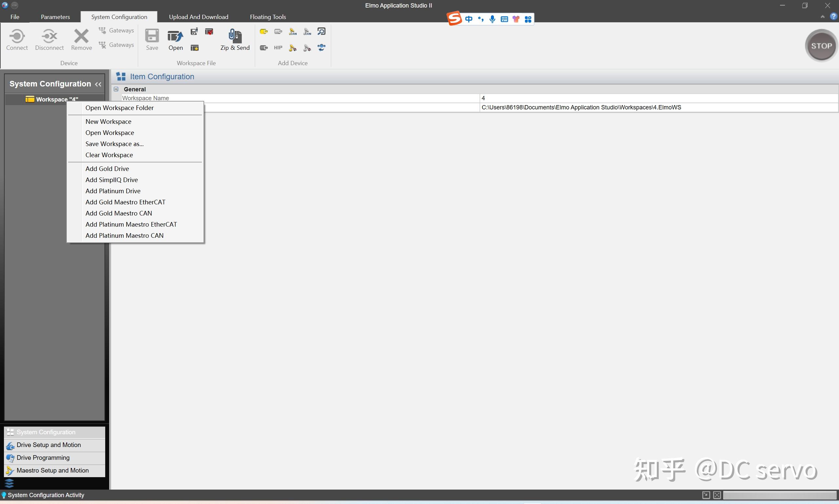The width and height of the screenshot is (839, 504).
Task: Click the Connect device icon
Action: click(17, 36)
